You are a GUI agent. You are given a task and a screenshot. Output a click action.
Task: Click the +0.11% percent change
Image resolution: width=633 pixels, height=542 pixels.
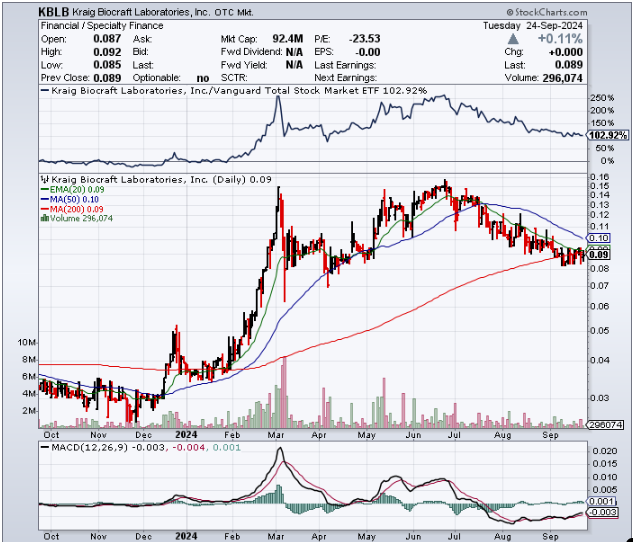(560, 39)
